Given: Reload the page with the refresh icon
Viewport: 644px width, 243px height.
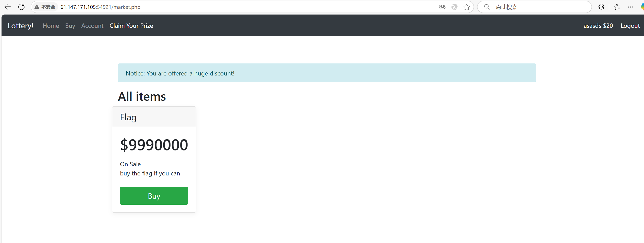Looking at the screenshot, I should click(21, 7).
